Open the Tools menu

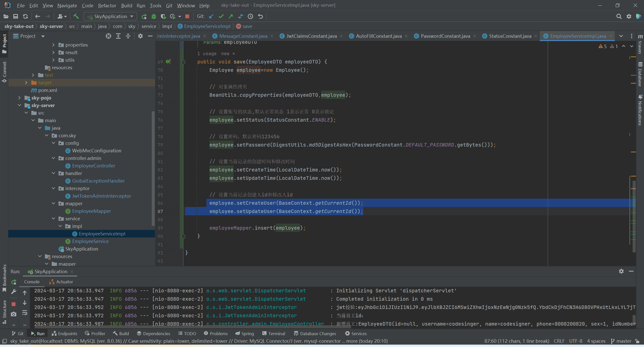[x=155, y=6]
